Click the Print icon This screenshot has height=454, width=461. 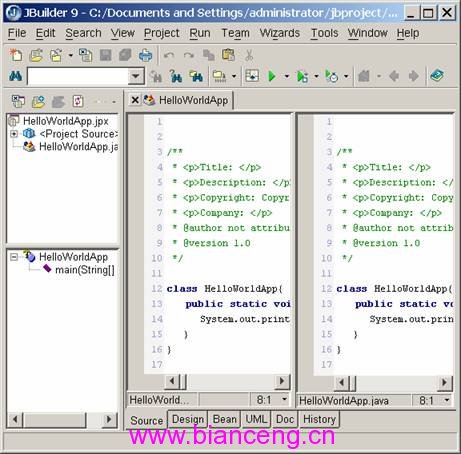click(145, 55)
